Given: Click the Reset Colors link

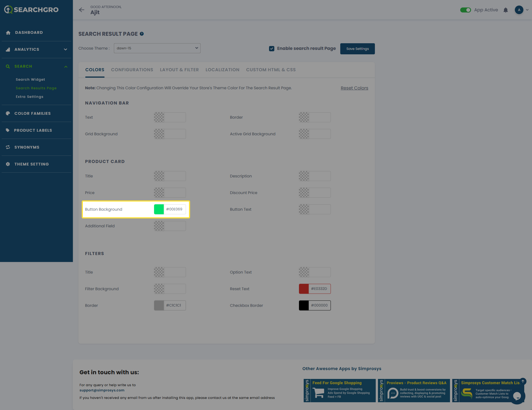Looking at the screenshot, I should (354, 88).
